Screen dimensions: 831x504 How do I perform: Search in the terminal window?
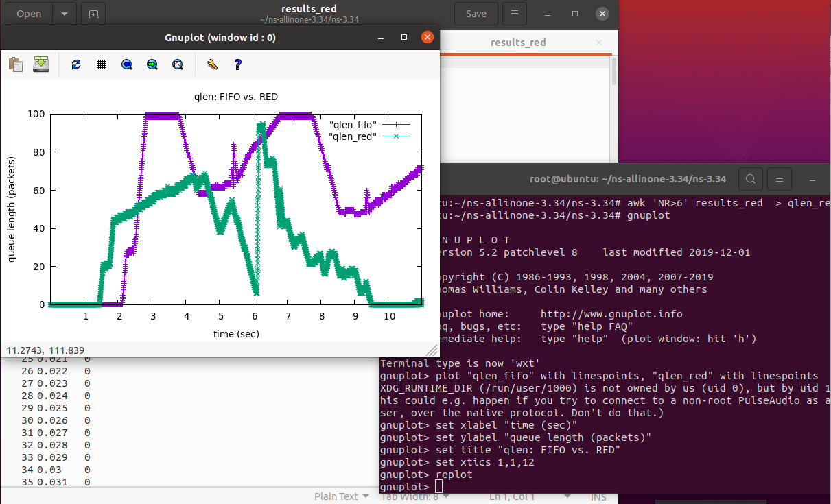(x=751, y=179)
